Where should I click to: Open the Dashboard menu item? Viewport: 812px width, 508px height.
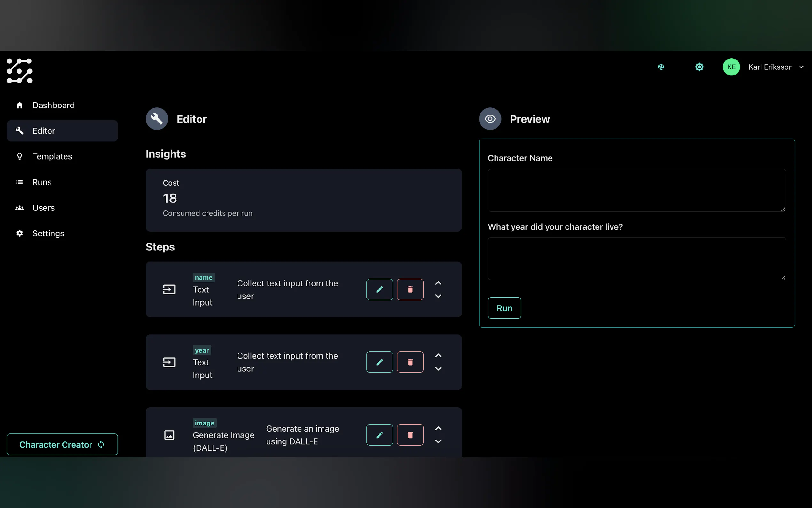[x=53, y=105]
